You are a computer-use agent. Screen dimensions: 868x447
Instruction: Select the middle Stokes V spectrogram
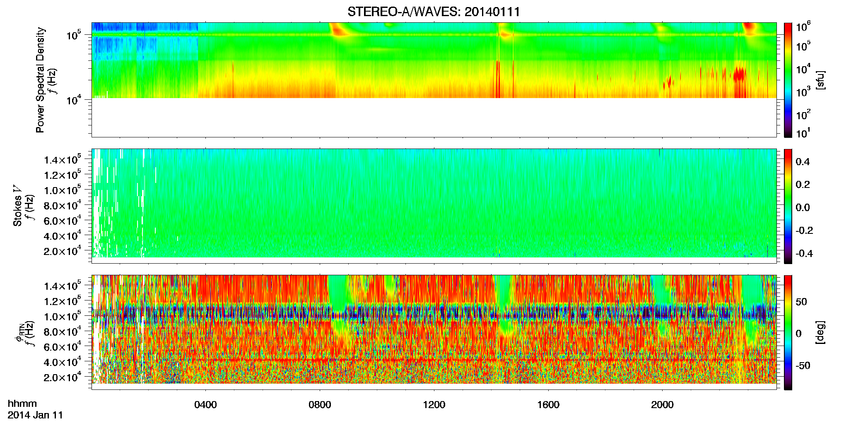(x=434, y=206)
